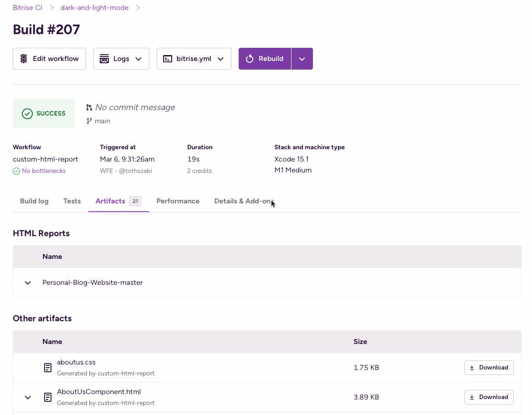Screen dimensions: 532x415
Task: Click the green SUCCESS checkmark icon
Action: click(x=27, y=114)
